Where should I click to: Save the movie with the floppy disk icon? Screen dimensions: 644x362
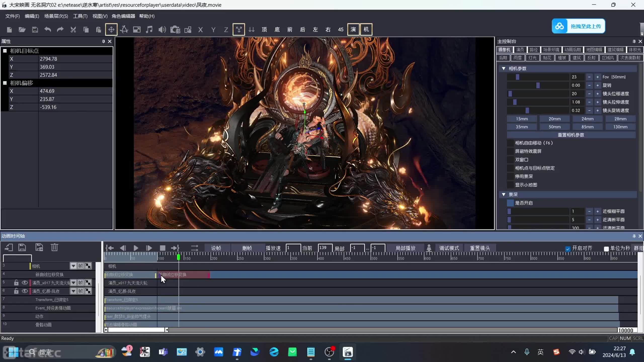[35, 30]
